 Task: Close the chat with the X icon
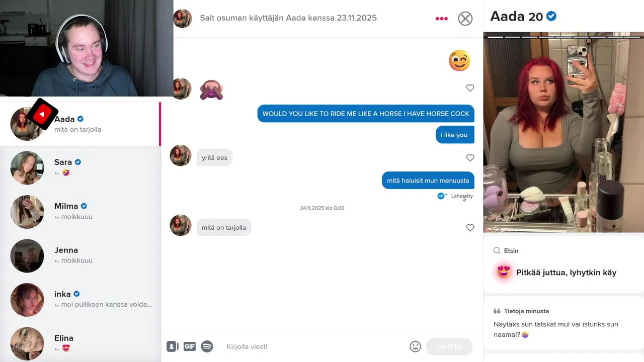465,19
